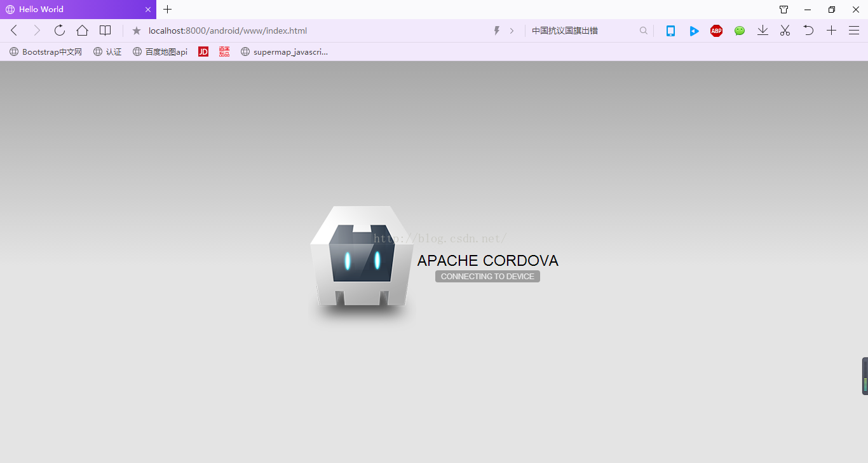This screenshot has width=868, height=463.
Task: Click the address bar URL
Action: 227,31
